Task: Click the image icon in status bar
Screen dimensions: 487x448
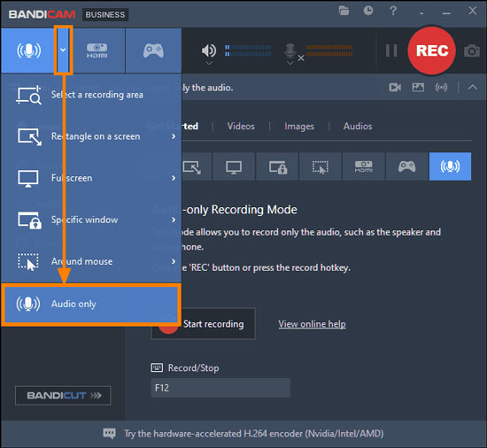Action: 418,88
